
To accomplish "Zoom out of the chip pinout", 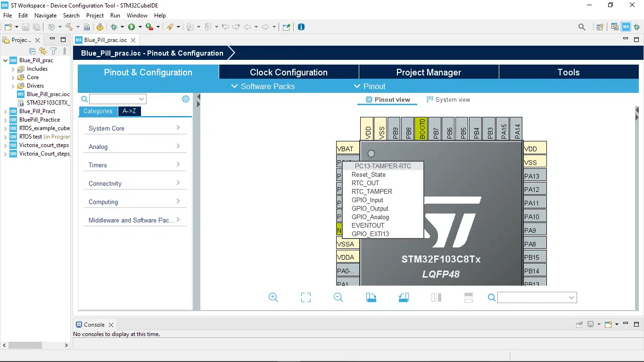I will [x=339, y=297].
